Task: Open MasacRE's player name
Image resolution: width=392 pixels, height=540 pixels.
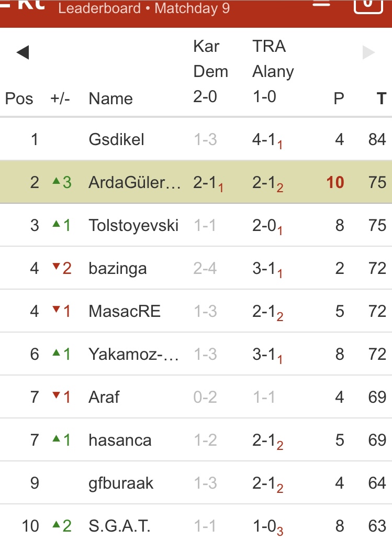Action: (x=125, y=311)
